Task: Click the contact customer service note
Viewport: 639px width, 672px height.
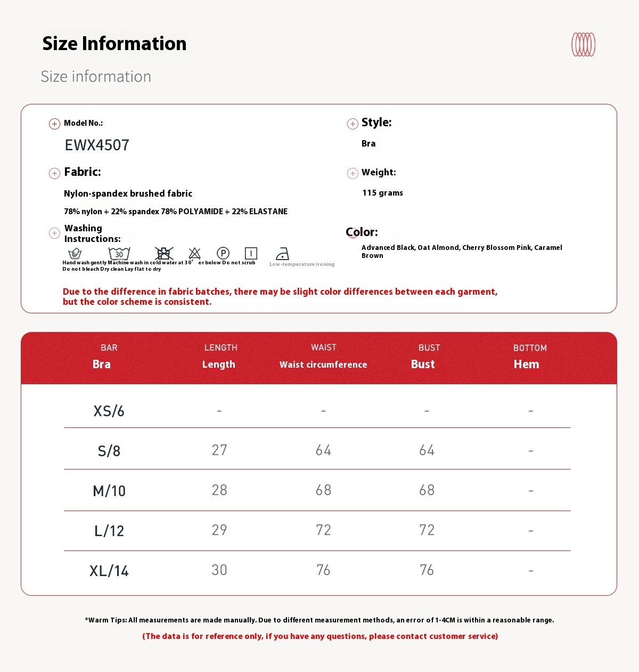Action: click(320, 636)
